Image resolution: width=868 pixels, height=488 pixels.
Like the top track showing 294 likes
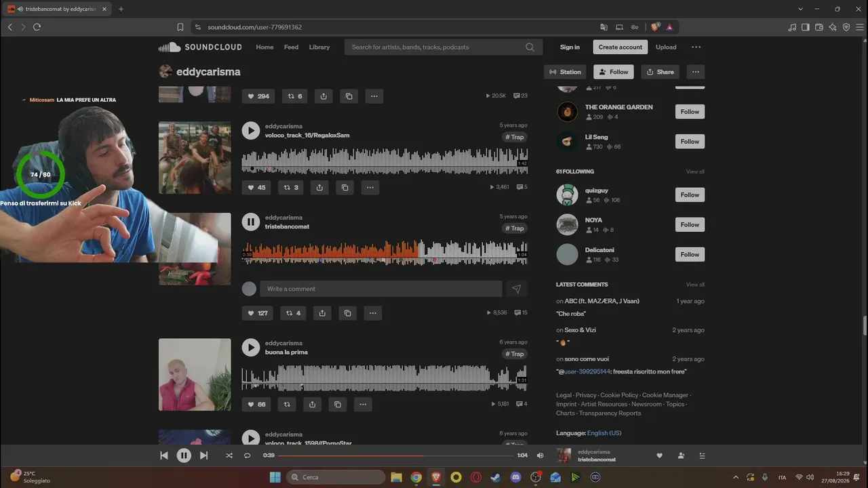point(258,96)
